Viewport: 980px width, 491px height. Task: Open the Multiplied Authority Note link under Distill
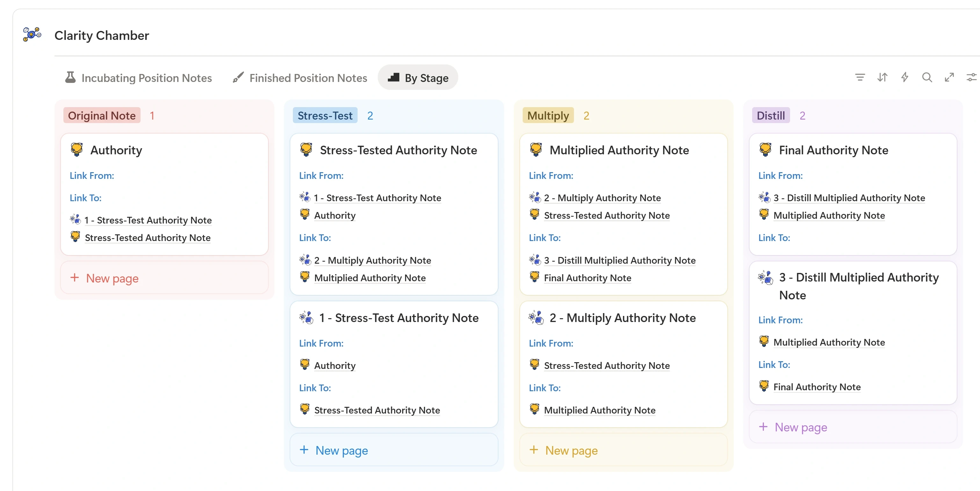(829, 216)
